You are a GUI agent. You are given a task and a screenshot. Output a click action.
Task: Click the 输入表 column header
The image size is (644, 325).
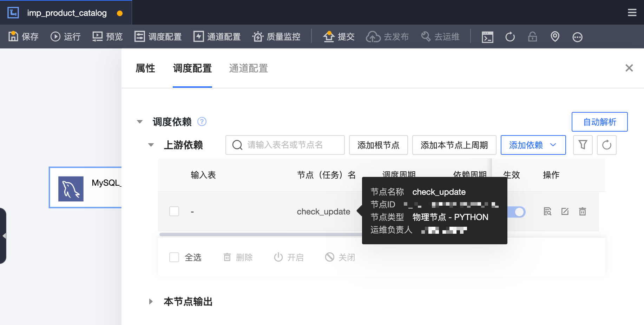pyautogui.click(x=203, y=175)
